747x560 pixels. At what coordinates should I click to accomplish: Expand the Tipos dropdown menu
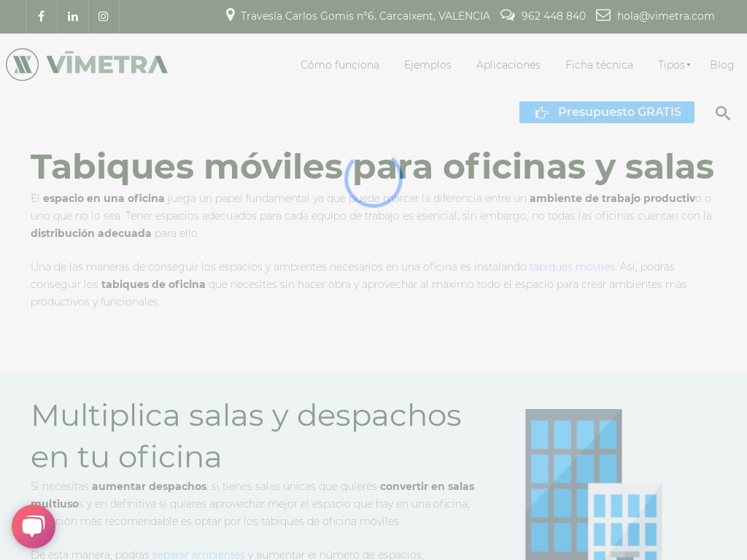[x=673, y=65]
